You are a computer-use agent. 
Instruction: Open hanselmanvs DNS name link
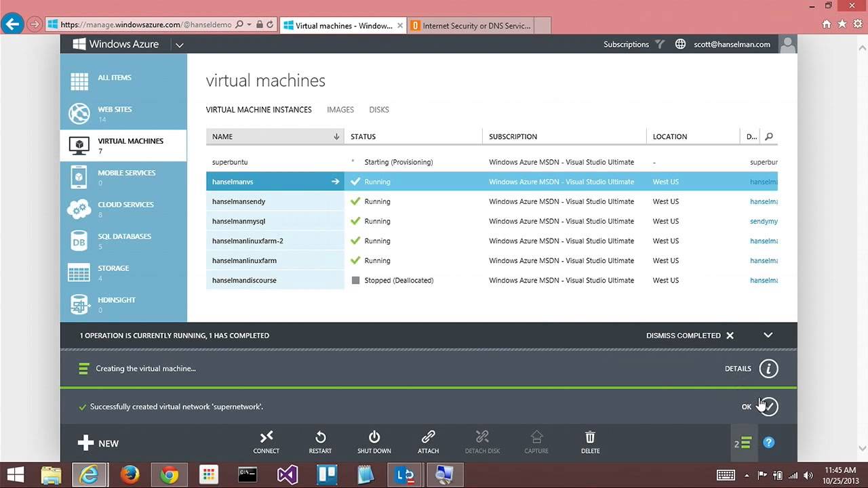coord(764,182)
